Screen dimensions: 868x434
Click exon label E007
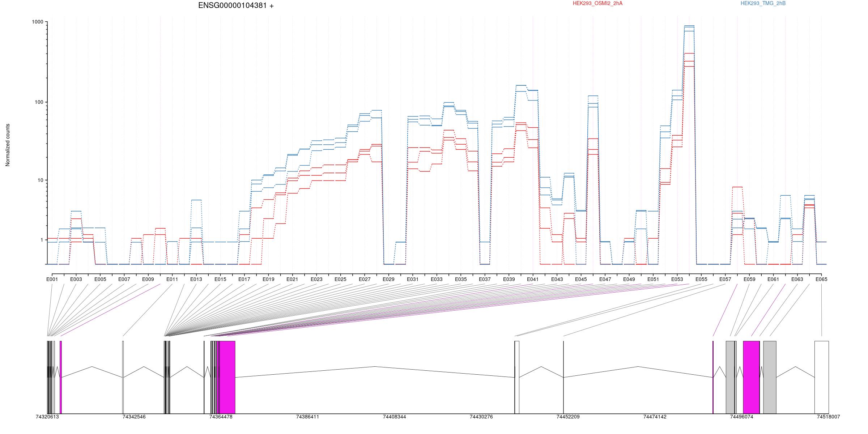(124, 279)
